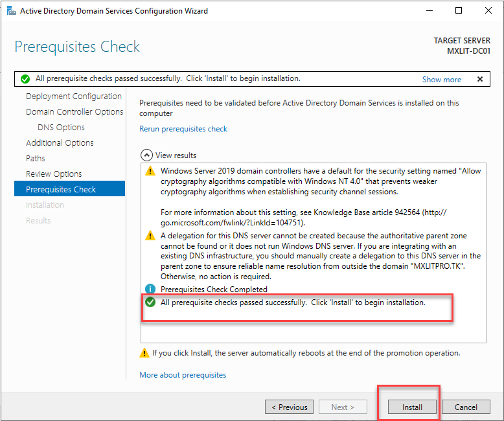Click the blue info icon for Prerequisites Check Completed
Screen dimensions: 504x421
click(150, 290)
